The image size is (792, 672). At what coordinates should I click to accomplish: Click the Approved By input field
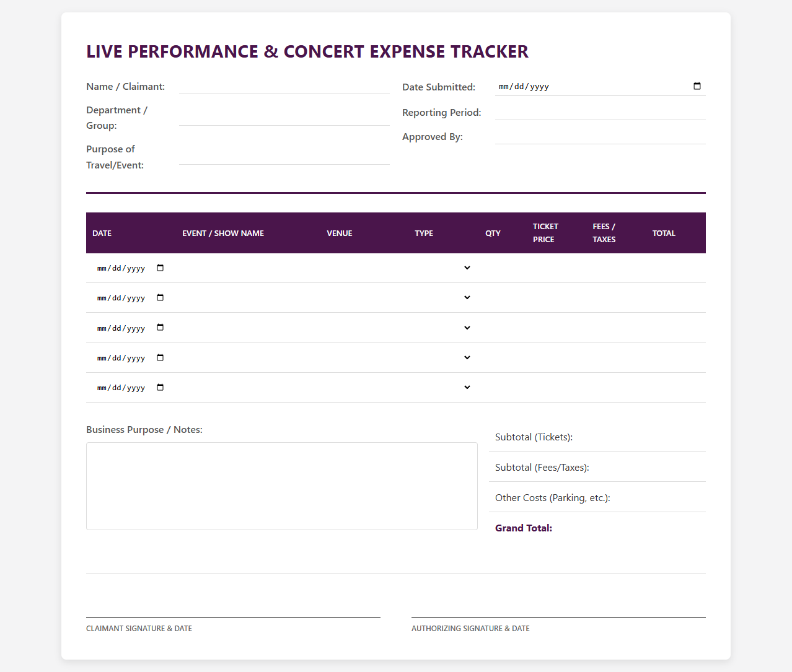(x=601, y=136)
